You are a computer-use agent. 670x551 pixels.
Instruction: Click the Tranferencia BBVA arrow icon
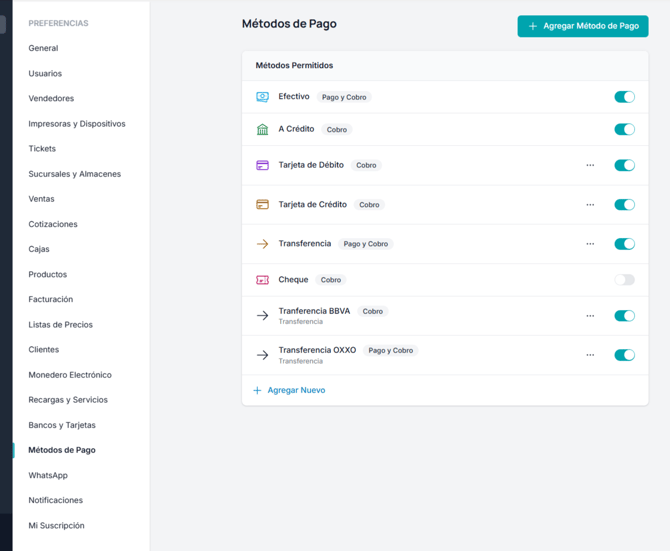click(262, 316)
